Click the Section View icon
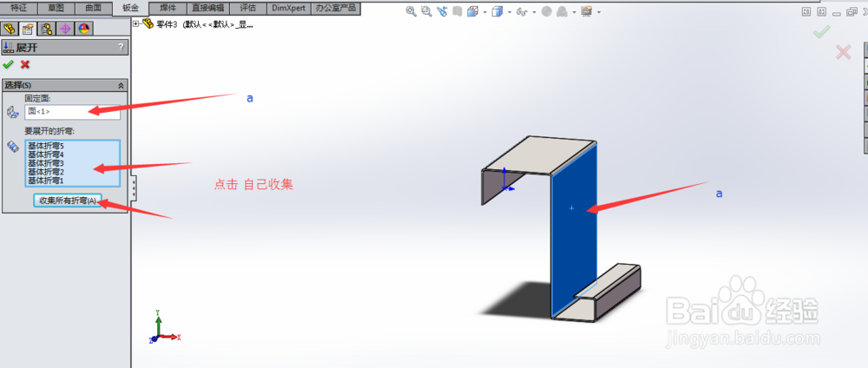Screen dimensions: 868x368 click(x=457, y=11)
